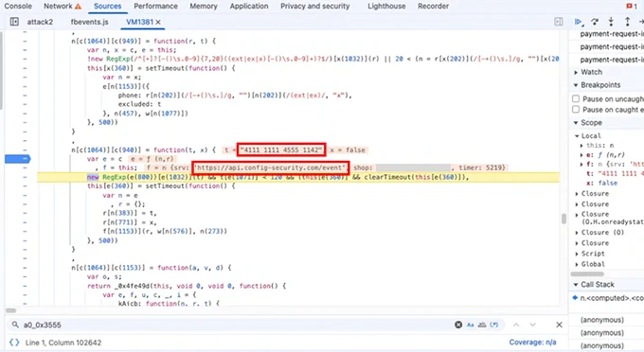This screenshot has height=352, width=644.
Task: Click the highlighted 'new RegExp' paused line
Action: [x=297, y=177]
